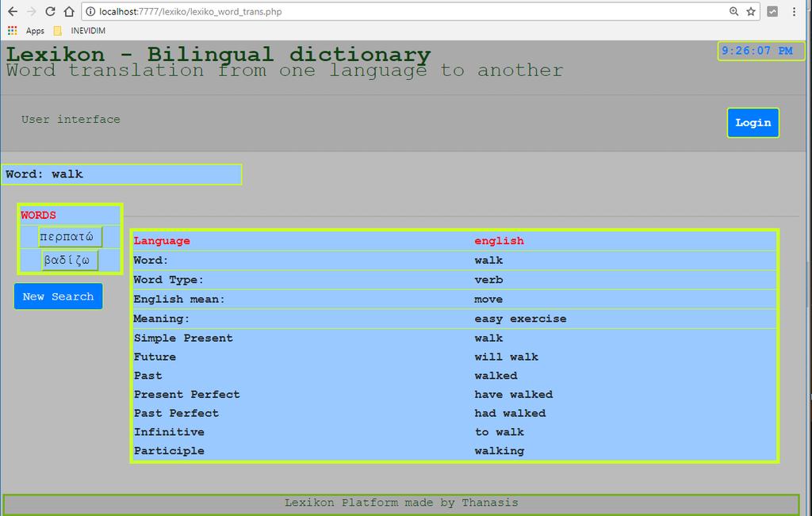Open the browser extension icon

(x=772, y=11)
